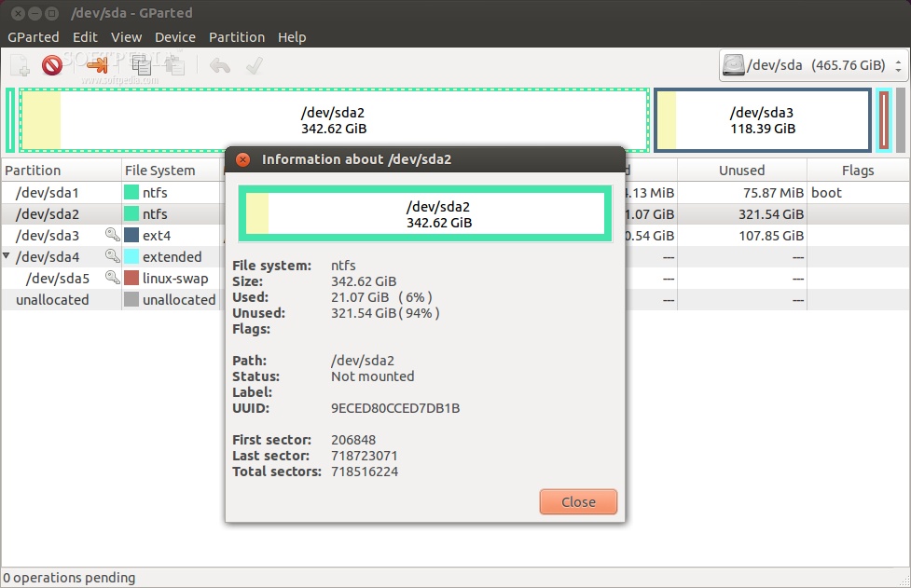Select the unallocated row in partition list

tap(52, 300)
